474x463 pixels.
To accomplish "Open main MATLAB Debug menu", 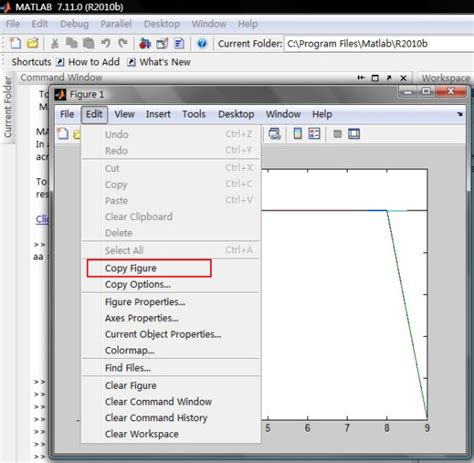I will click(74, 24).
